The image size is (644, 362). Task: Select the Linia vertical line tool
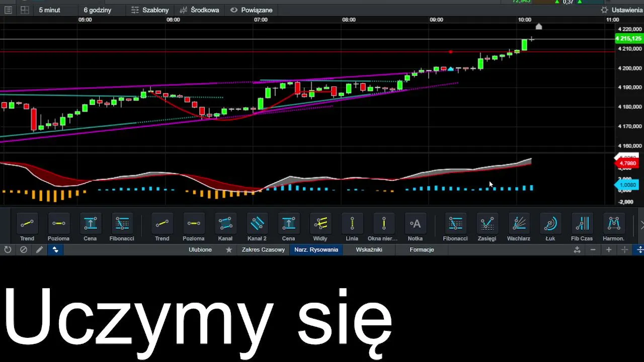click(352, 228)
